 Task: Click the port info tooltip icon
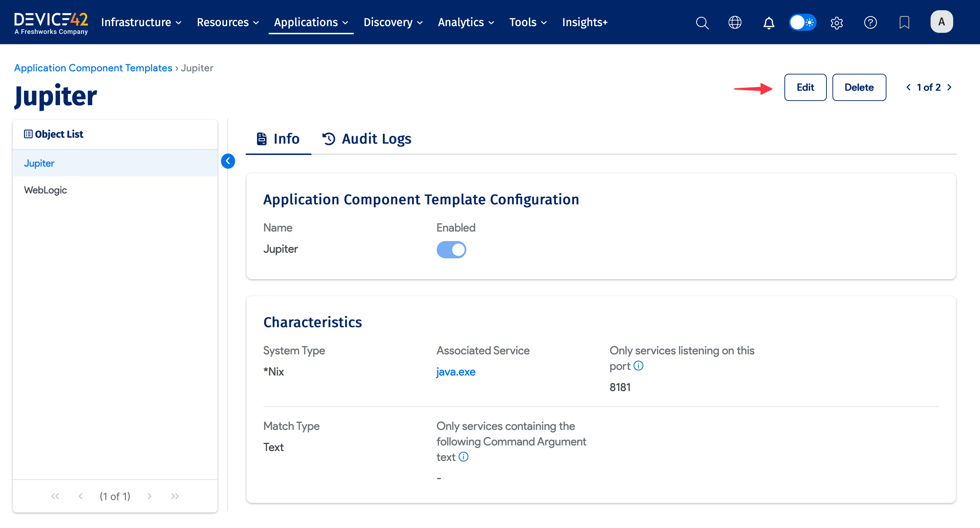click(638, 366)
